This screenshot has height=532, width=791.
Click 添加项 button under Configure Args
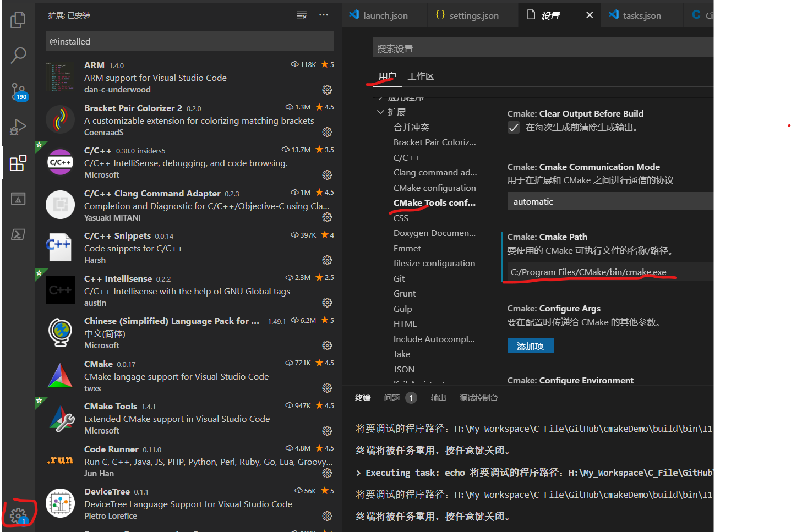pyautogui.click(x=530, y=346)
